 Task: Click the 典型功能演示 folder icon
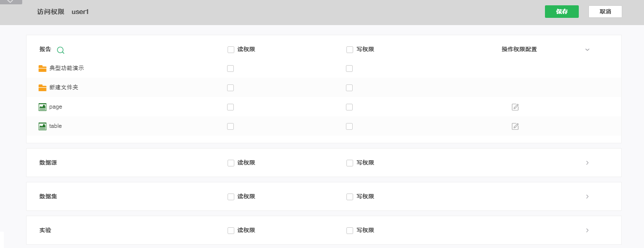coord(43,69)
